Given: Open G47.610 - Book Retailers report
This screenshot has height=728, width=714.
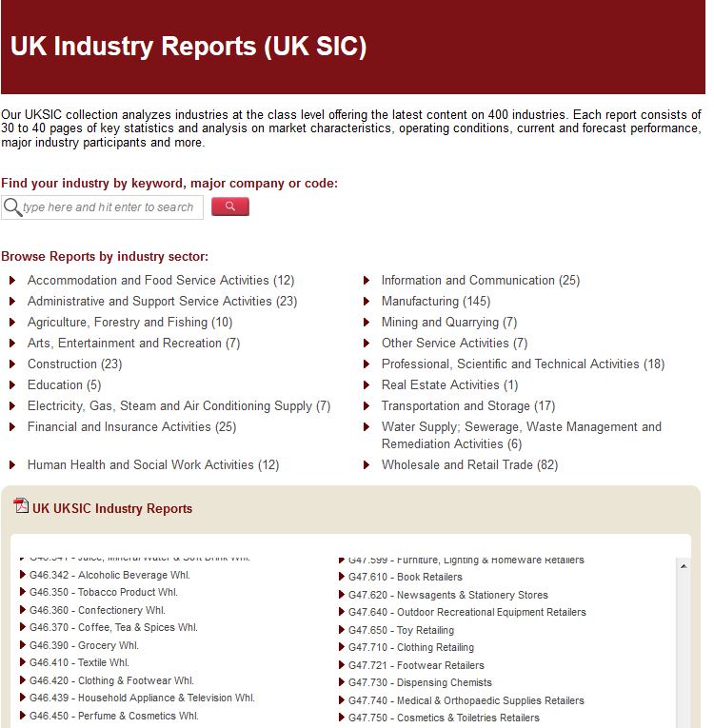Looking at the screenshot, I should pyautogui.click(x=406, y=577).
